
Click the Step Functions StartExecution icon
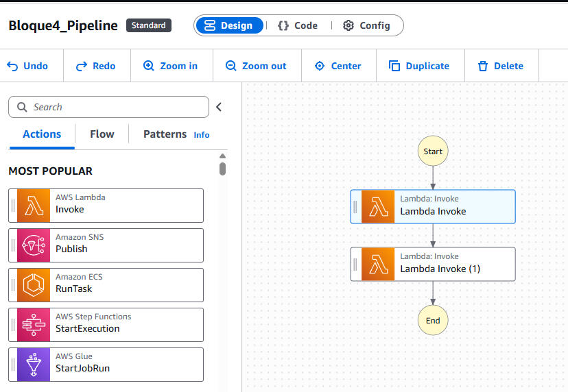34,325
